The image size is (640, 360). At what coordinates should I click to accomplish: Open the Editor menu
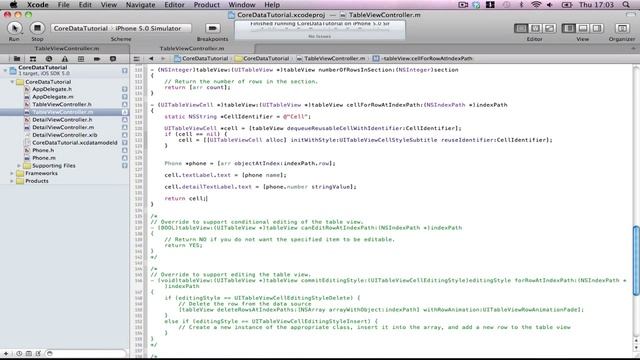point(174,5)
